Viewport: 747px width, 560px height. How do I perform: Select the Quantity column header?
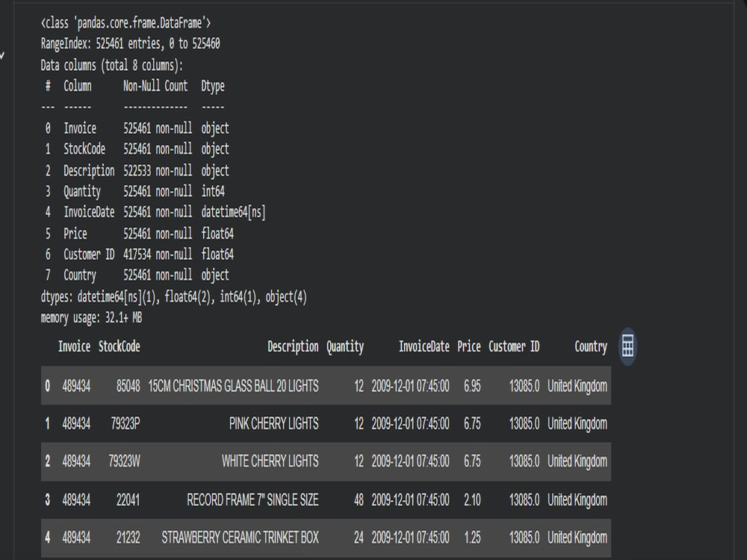[x=345, y=346]
